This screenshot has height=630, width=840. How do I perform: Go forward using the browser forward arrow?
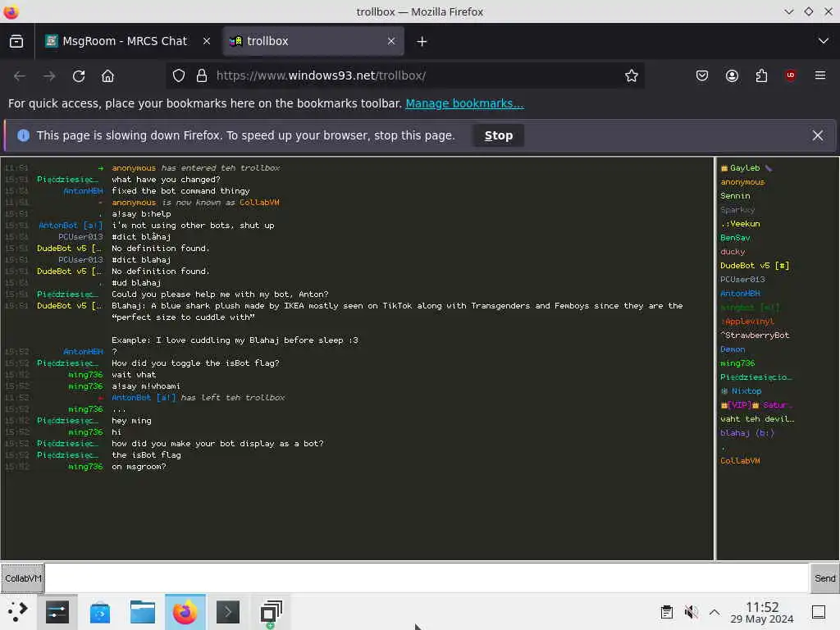(x=49, y=76)
